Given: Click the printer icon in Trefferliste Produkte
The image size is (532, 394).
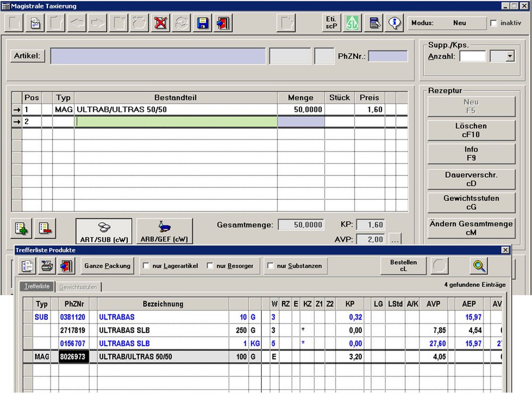Looking at the screenshot, I should [x=48, y=265].
